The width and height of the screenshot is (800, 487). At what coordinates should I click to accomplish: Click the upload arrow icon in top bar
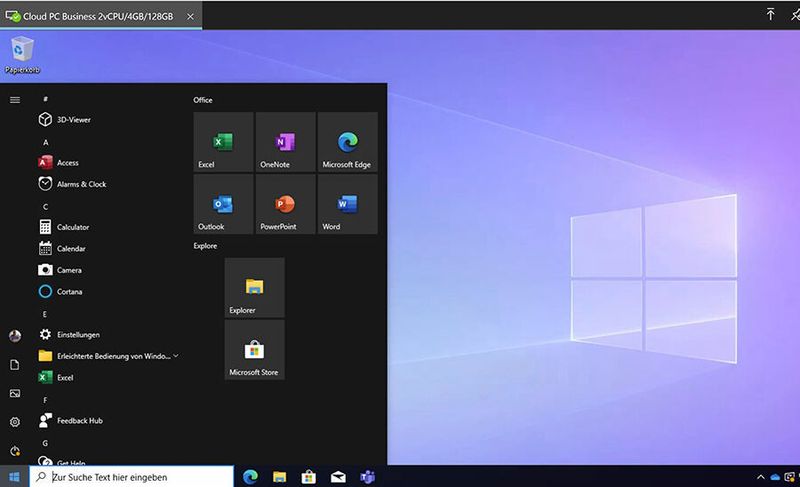(770, 14)
